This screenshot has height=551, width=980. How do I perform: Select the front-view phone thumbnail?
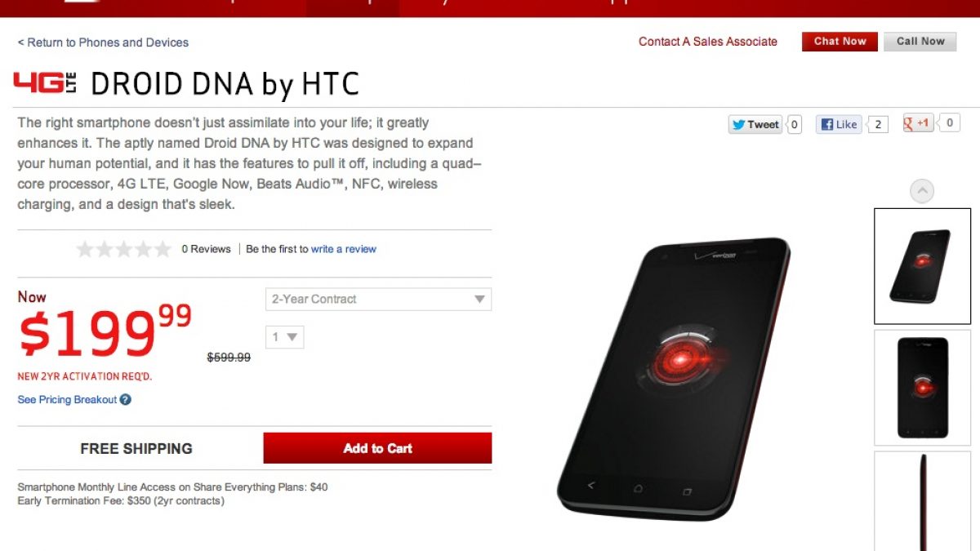point(923,388)
